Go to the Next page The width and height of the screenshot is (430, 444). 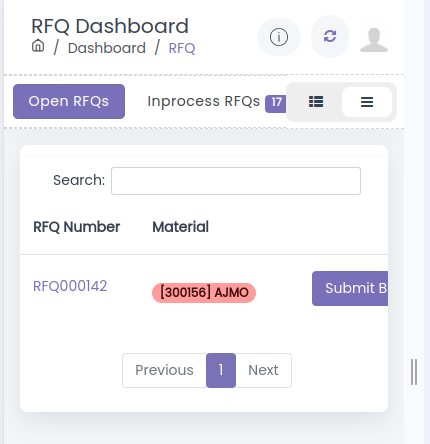(x=263, y=370)
